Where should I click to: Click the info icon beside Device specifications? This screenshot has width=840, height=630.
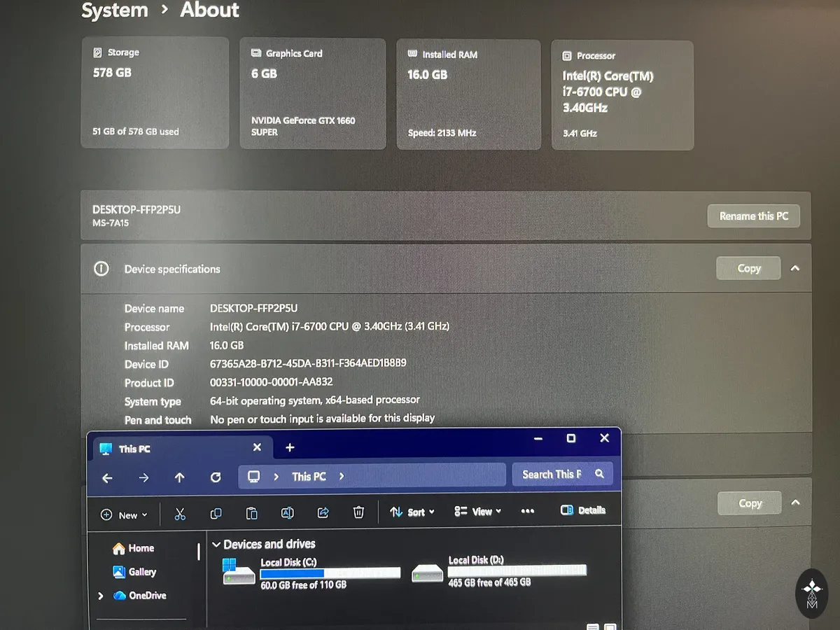[x=101, y=269]
